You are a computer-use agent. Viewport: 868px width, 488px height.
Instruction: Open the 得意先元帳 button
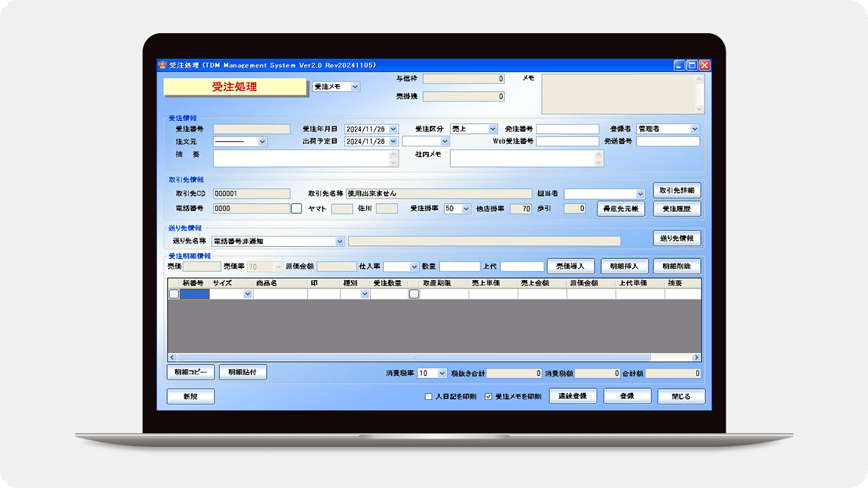coord(621,209)
